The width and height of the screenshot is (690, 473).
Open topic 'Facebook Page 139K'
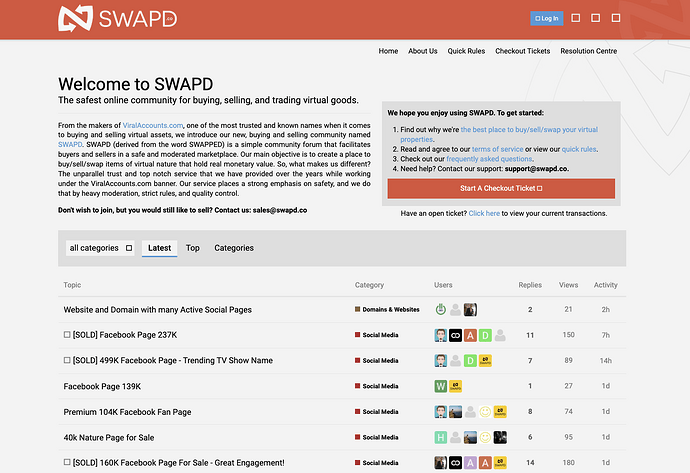click(x=102, y=386)
